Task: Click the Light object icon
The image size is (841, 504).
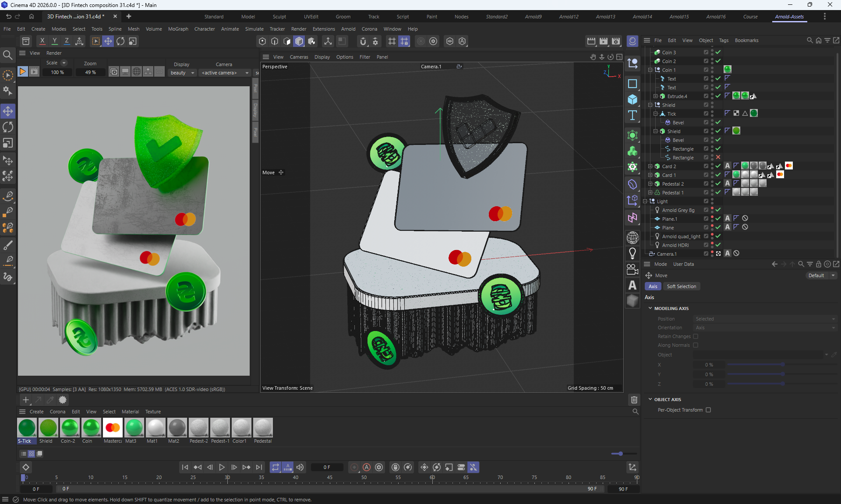Action: tap(632, 253)
